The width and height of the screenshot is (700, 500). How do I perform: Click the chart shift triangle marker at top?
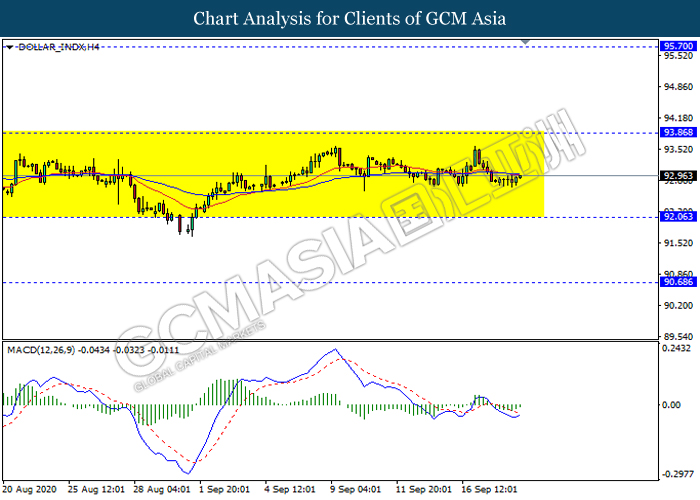525,42
